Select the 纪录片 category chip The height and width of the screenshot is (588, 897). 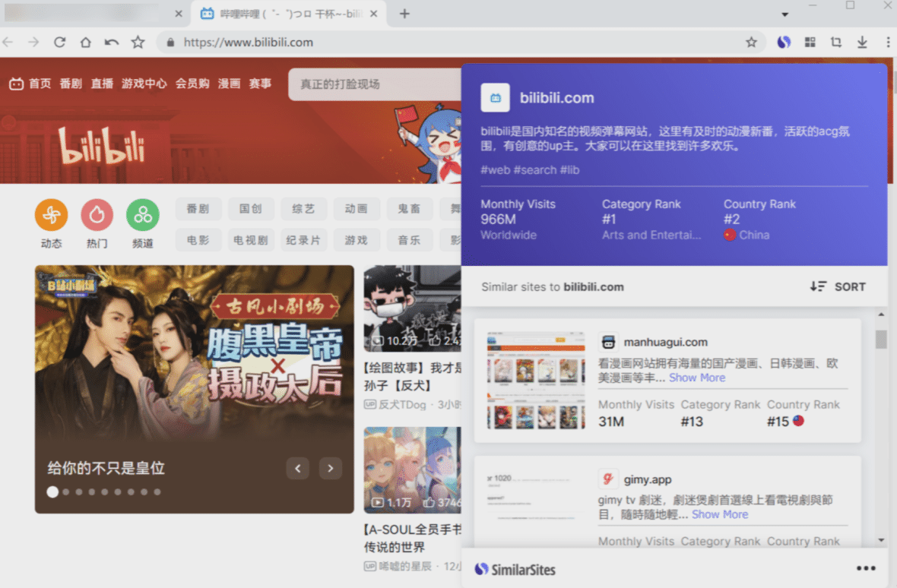pyautogui.click(x=303, y=240)
